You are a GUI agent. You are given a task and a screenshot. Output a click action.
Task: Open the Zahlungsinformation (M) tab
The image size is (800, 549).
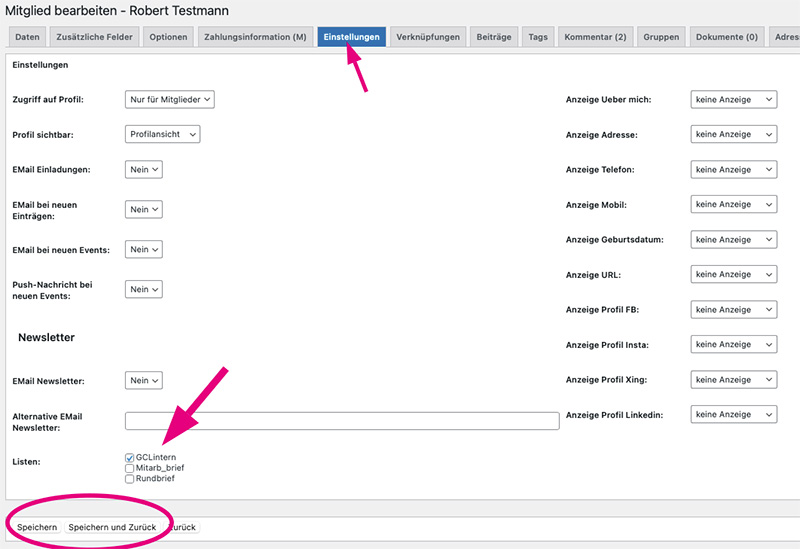click(255, 37)
